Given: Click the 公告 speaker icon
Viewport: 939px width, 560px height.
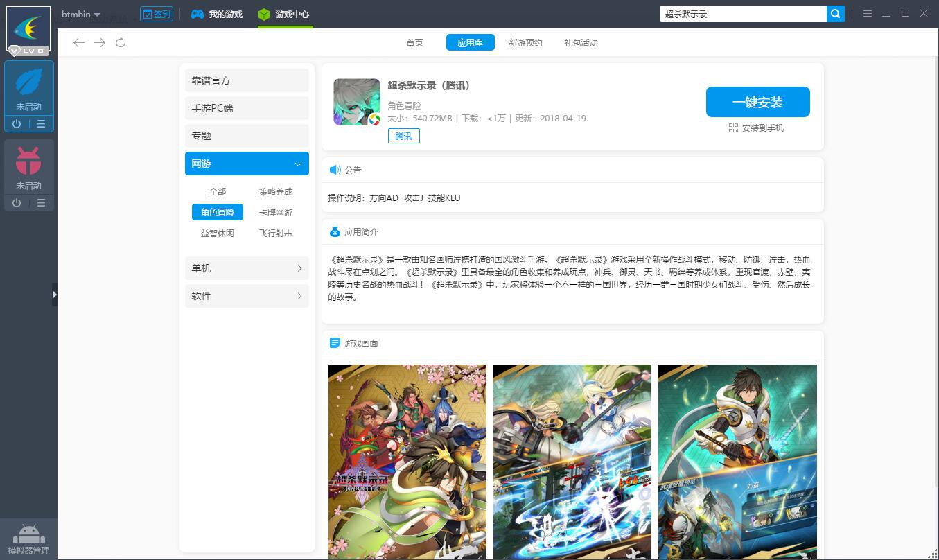Looking at the screenshot, I should [335, 170].
